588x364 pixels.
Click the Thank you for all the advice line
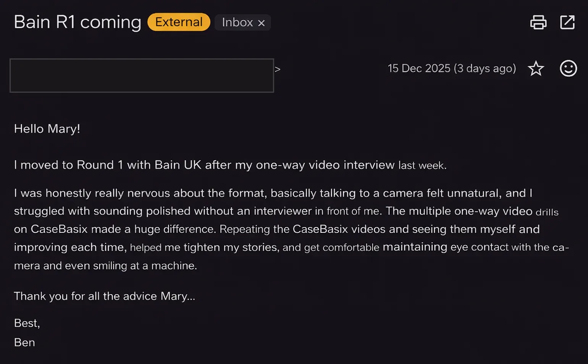tap(104, 296)
